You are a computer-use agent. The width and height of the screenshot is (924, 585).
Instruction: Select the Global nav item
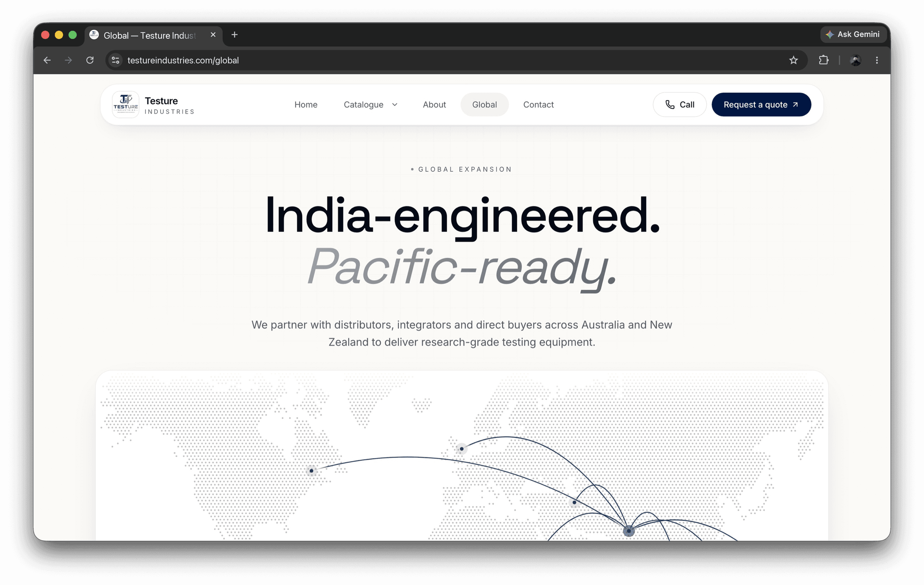point(484,104)
